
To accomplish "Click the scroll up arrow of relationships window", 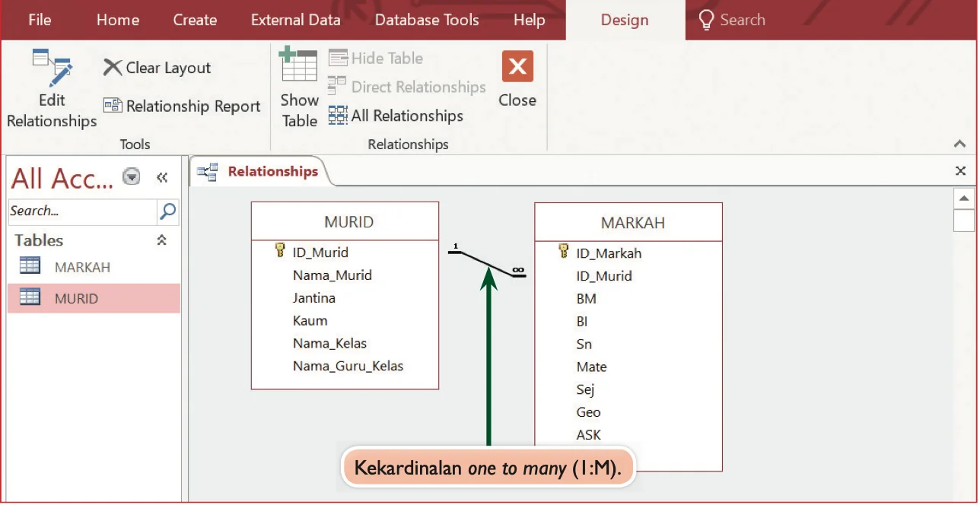I will tap(963, 199).
